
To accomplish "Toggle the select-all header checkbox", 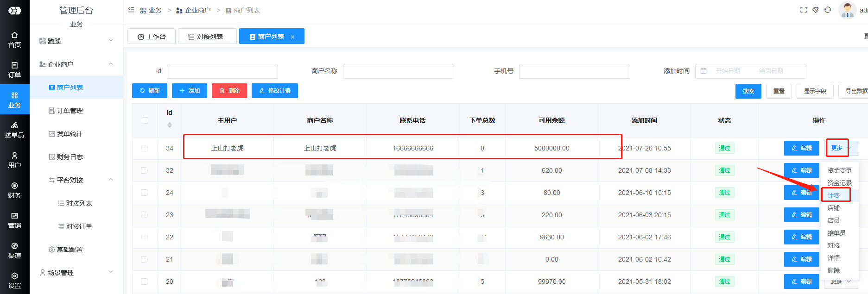I will pyautogui.click(x=145, y=120).
